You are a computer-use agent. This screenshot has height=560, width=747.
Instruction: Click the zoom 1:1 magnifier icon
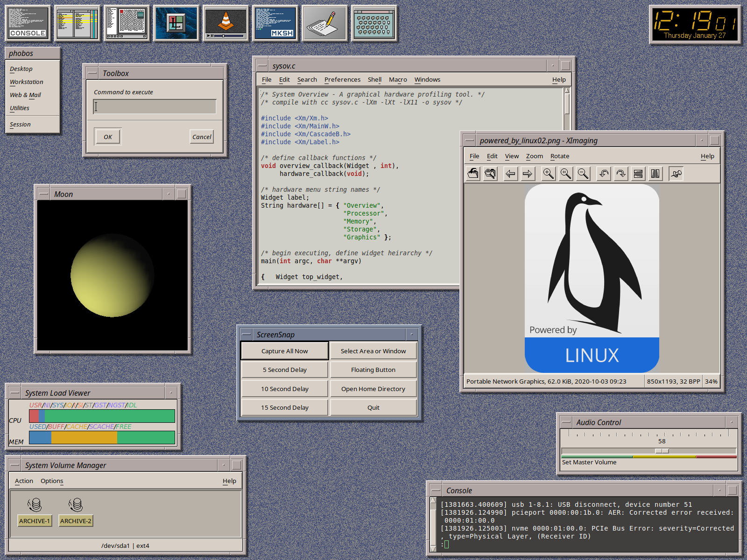coord(566,174)
